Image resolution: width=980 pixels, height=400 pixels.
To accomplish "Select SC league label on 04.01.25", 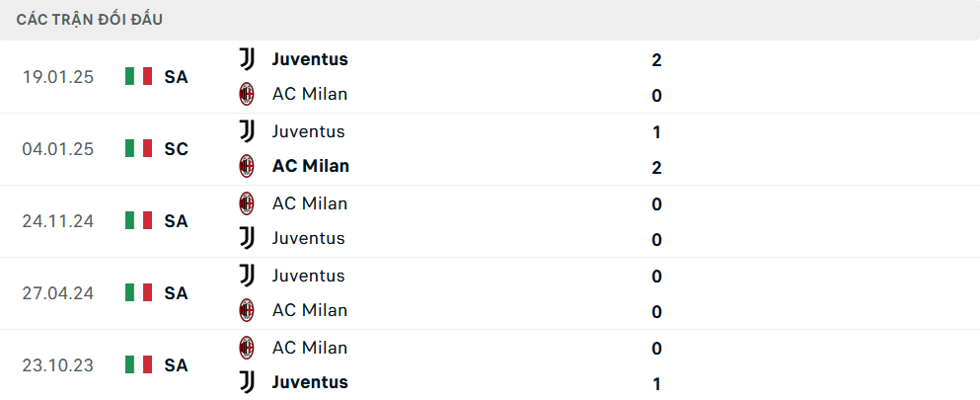I will pyautogui.click(x=177, y=149).
